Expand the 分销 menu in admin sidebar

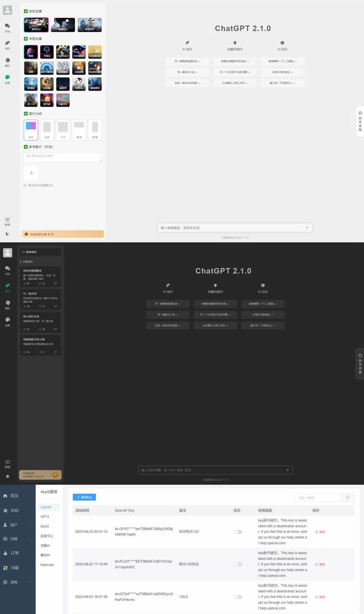17,539
